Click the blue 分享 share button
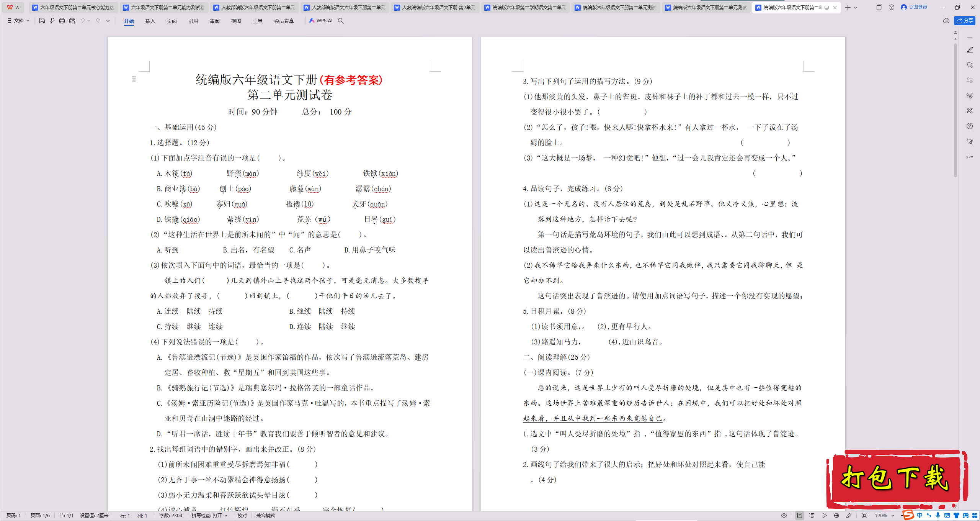Viewport: 980px width, 521px height. 965,21
